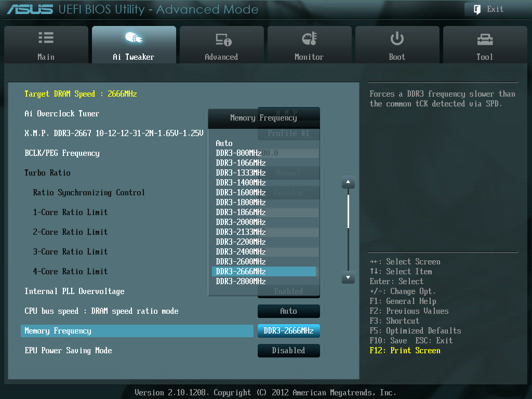The height and width of the screenshot is (399, 532).
Task: Click the Advanced tab info-screen icon
Action: click(x=223, y=39)
